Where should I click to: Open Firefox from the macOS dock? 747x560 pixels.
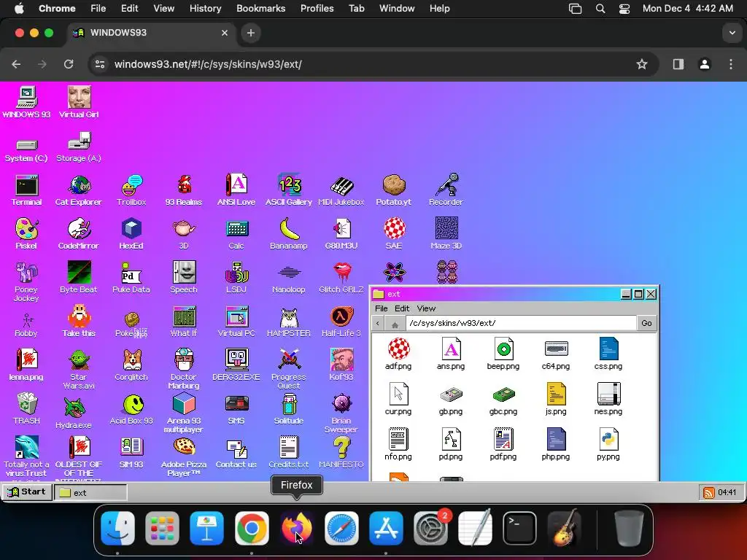tap(296, 528)
